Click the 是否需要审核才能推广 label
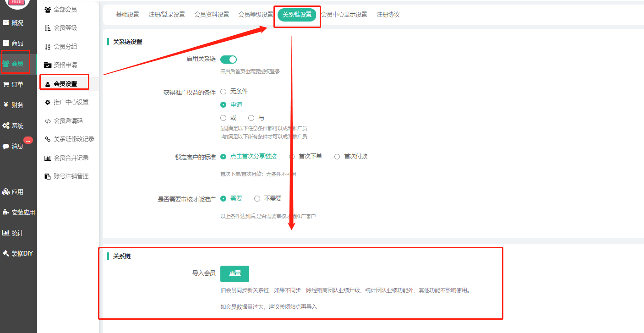This screenshot has width=644, height=333. point(186,199)
